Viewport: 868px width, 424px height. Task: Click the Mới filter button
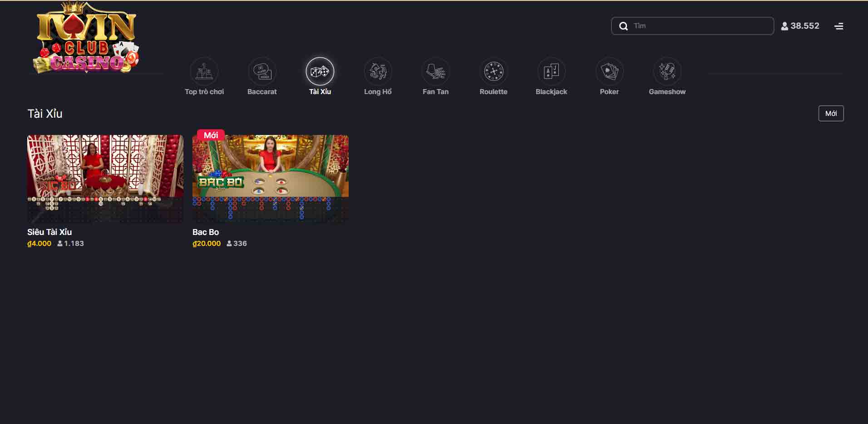click(831, 113)
